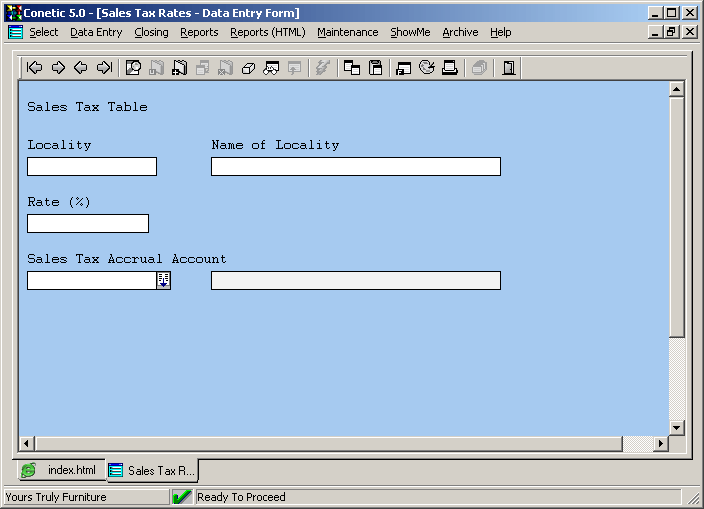Click the magnifier search record icon
This screenshot has width=704, height=509.
click(133, 68)
